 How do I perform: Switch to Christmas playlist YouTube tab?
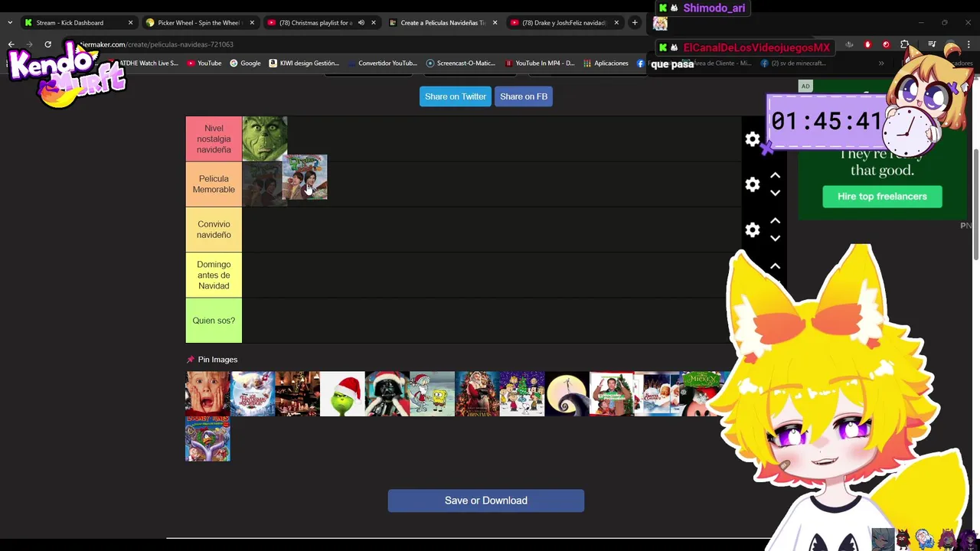[315, 23]
